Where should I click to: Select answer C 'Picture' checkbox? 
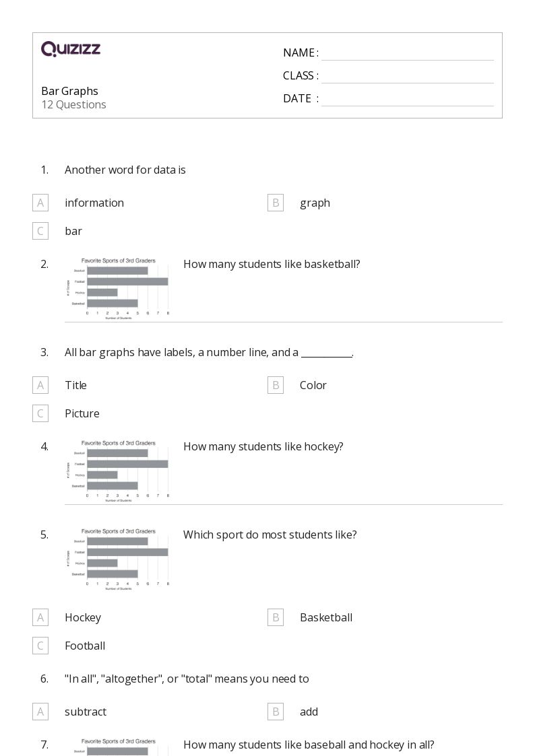[x=40, y=413]
